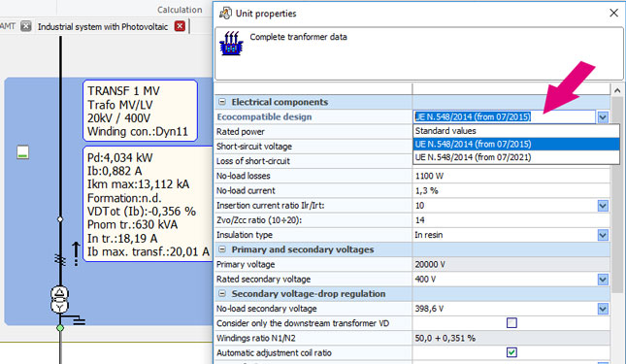The width and height of the screenshot is (626, 364).
Task: Collapse the Electrical components section
Action: tap(222, 102)
